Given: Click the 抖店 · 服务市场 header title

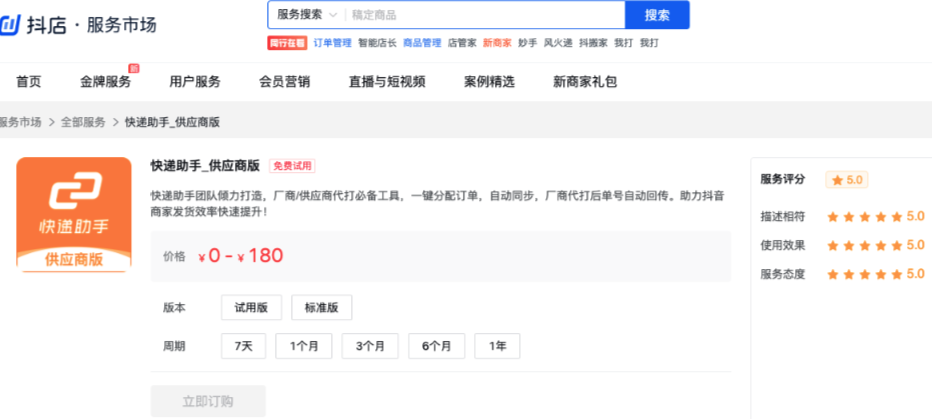Looking at the screenshot, I should point(92,25).
